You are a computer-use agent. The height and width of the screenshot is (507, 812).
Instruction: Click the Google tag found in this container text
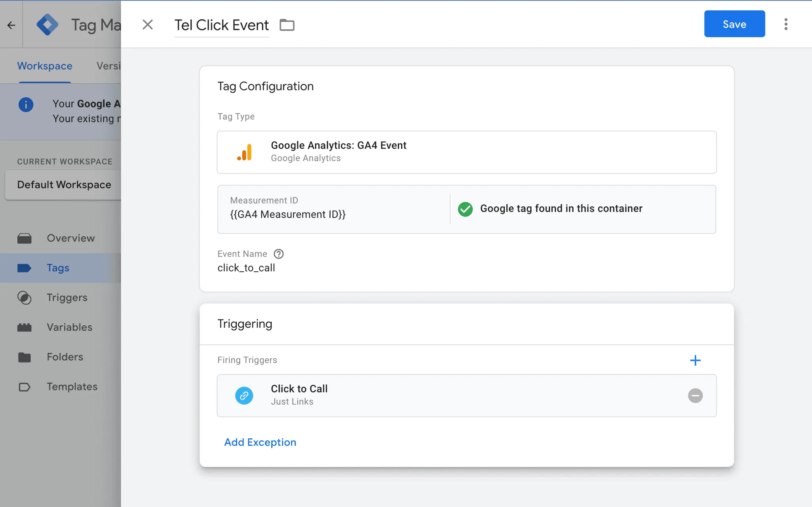561,209
